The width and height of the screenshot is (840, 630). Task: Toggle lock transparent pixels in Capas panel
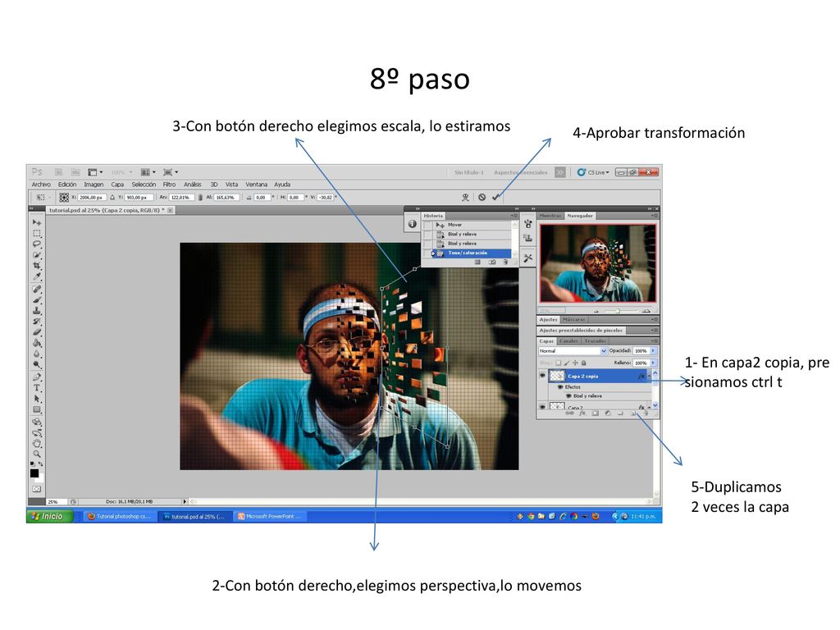pos(558,363)
